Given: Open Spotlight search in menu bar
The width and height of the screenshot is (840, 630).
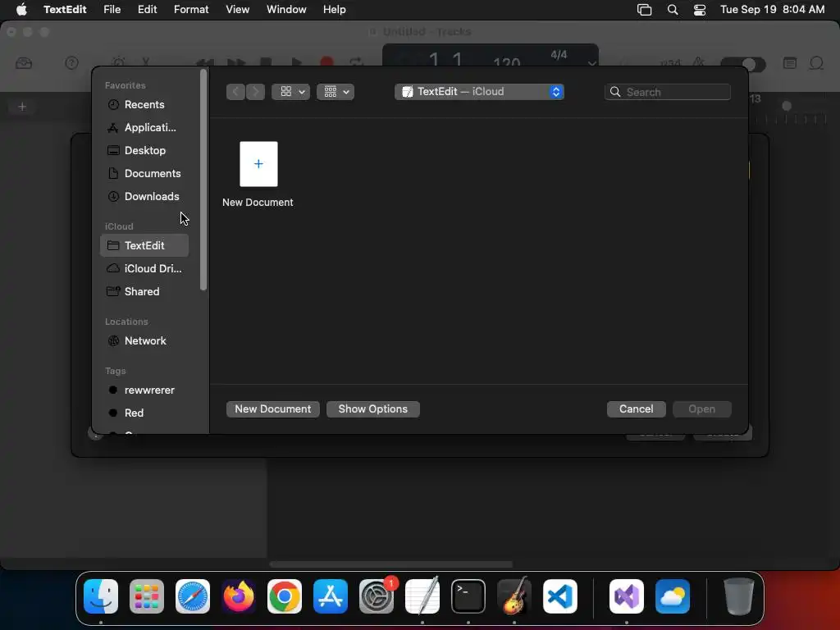Looking at the screenshot, I should point(673,10).
